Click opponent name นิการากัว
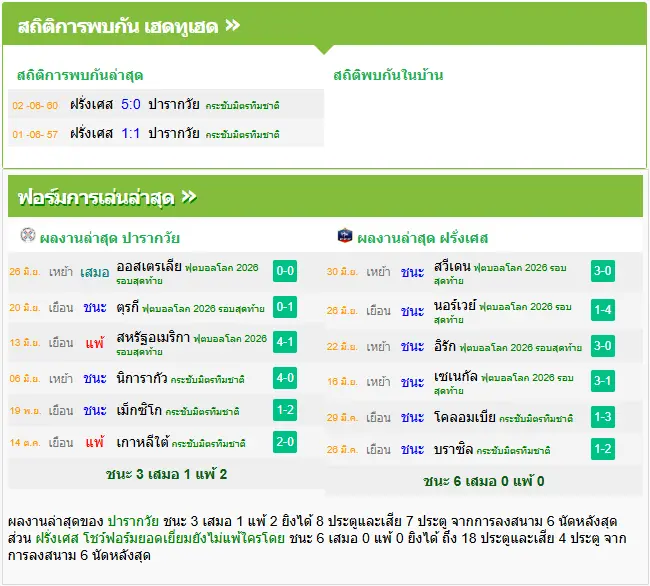 click(x=142, y=378)
